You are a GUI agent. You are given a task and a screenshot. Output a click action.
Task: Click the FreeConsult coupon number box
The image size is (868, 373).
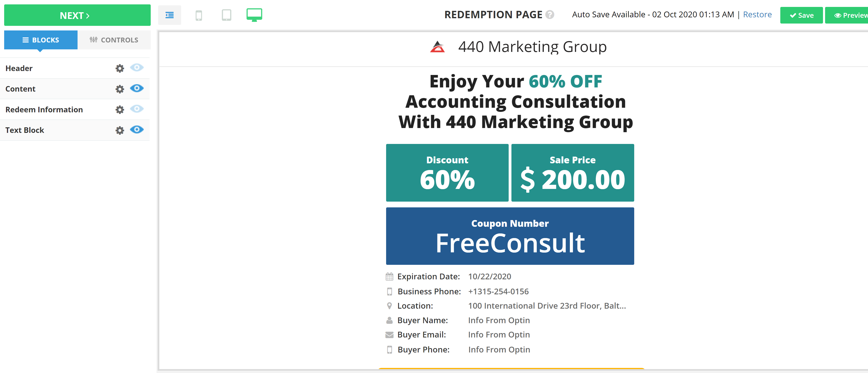(510, 236)
